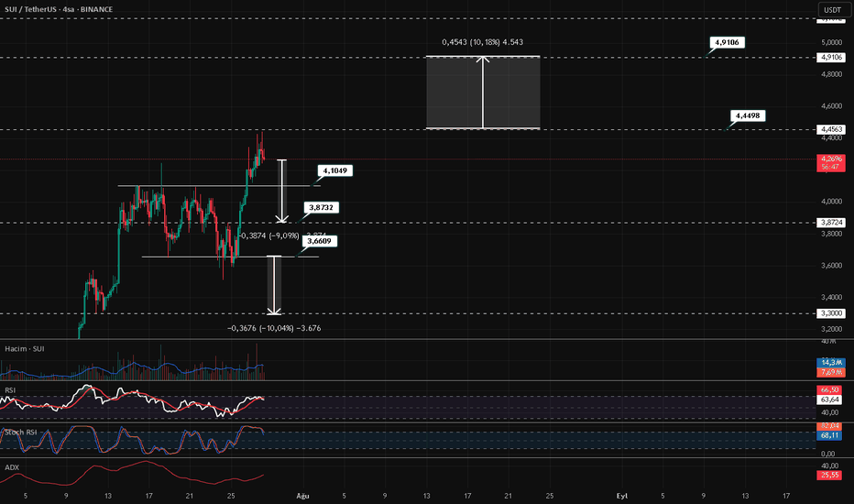Open the ADX indicator legend

[x=12, y=467]
